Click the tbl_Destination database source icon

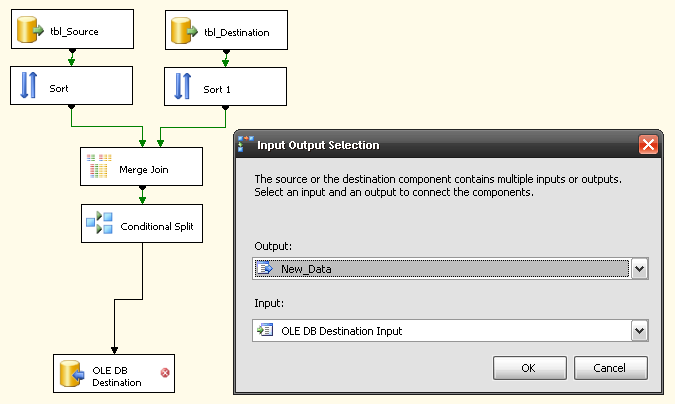[x=183, y=32]
